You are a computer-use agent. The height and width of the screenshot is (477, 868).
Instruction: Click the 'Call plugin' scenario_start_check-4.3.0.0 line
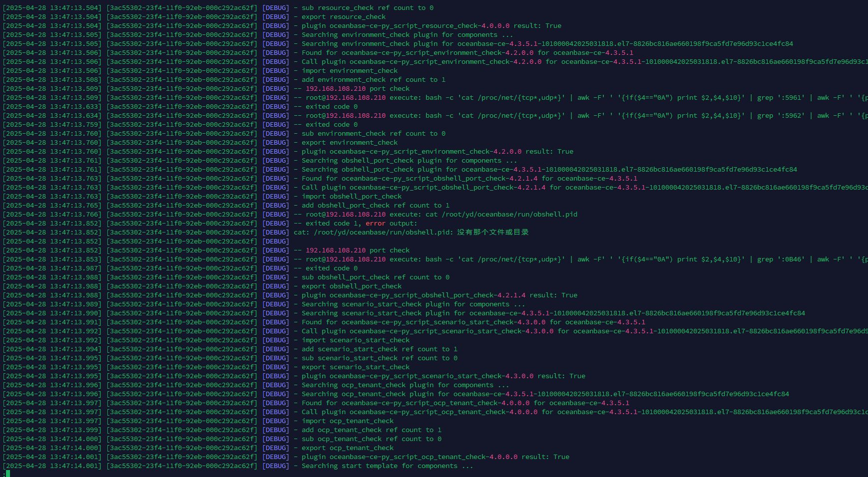[585, 331]
